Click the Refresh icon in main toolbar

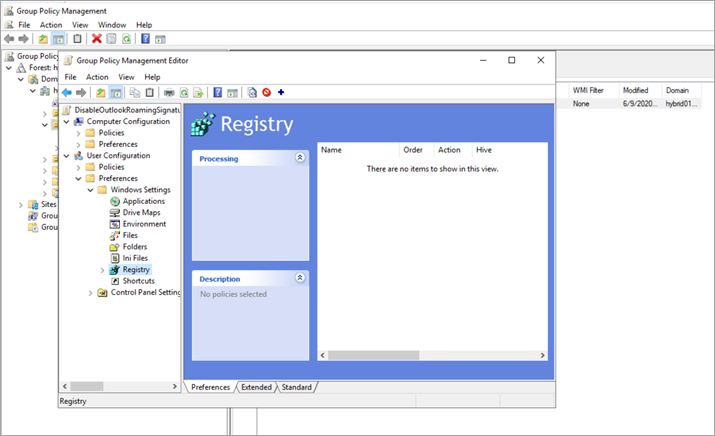(126, 39)
